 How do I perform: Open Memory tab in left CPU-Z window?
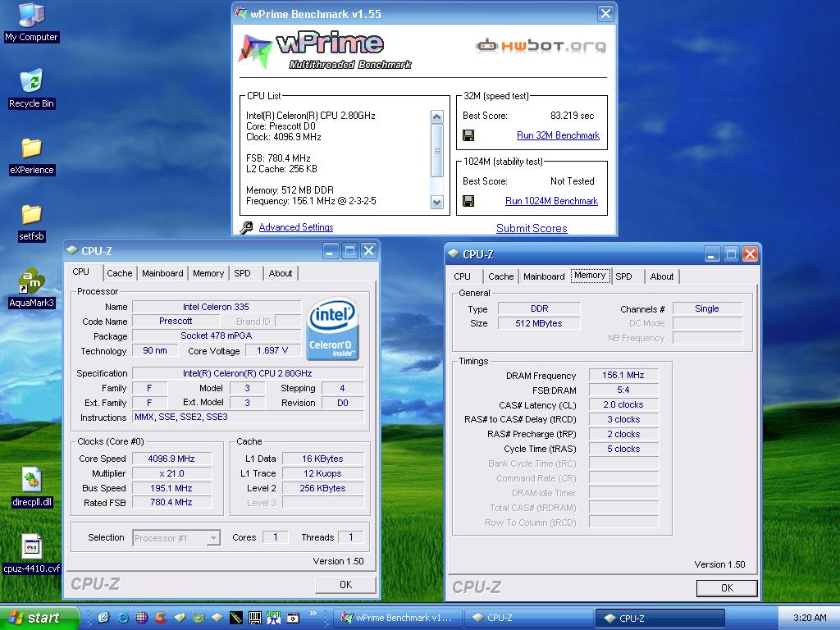pyautogui.click(x=208, y=273)
